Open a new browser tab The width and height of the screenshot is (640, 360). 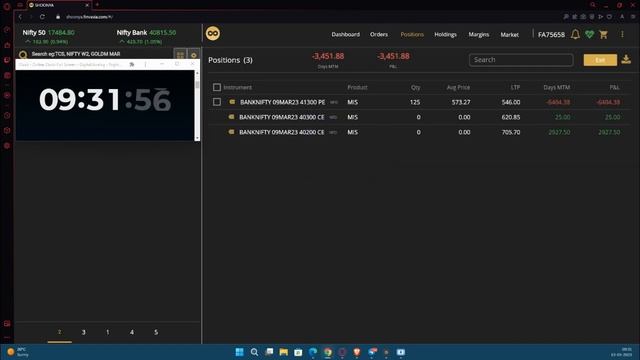(x=97, y=5)
